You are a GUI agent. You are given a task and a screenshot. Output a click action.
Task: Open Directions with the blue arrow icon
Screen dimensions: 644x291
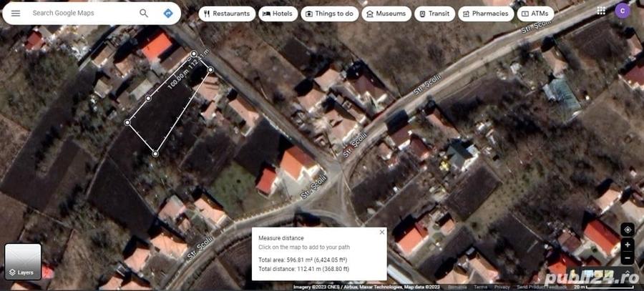point(167,13)
